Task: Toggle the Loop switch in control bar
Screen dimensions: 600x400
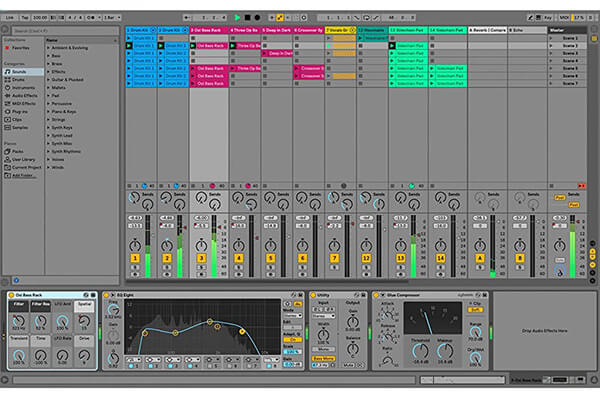Action: click(x=366, y=18)
